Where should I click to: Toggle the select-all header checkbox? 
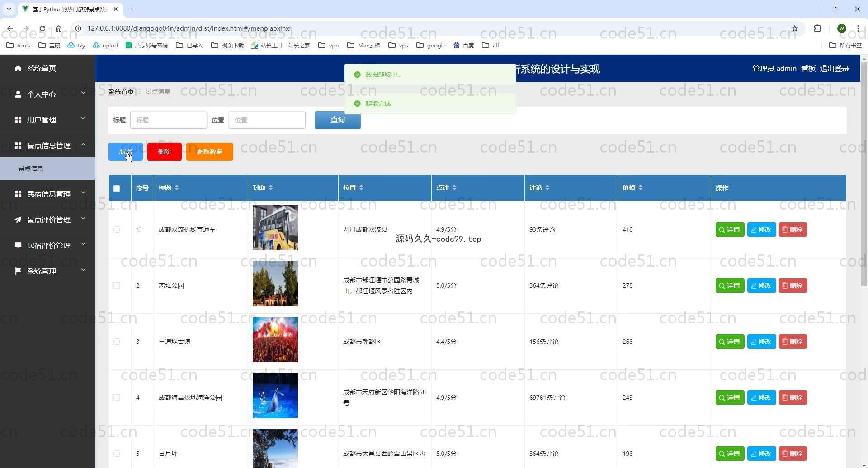[117, 188]
